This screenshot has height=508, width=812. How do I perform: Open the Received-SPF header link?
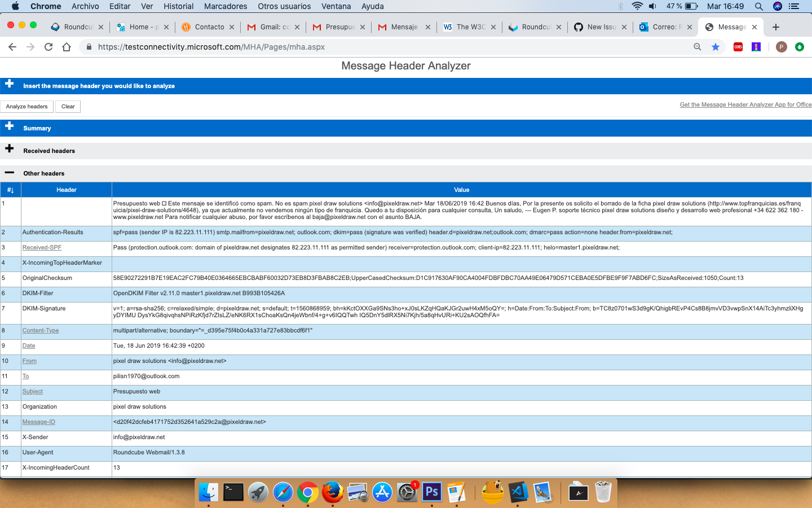click(x=42, y=248)
